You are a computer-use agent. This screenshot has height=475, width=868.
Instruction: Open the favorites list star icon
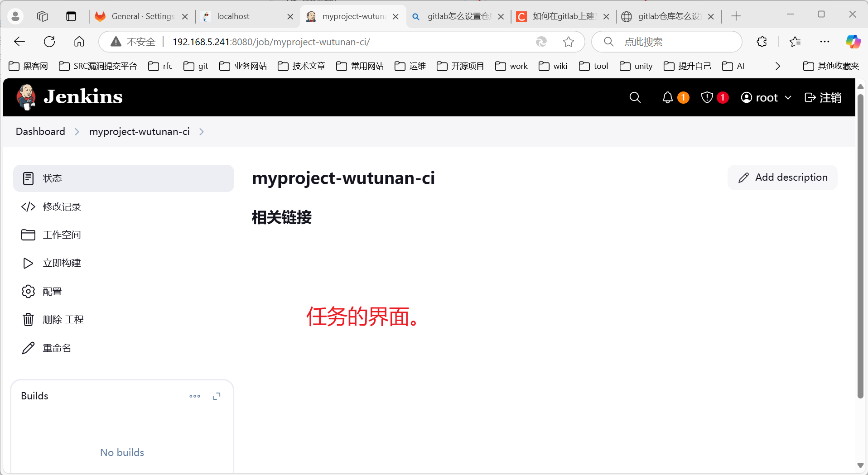pyautogui.click(x=795, y=42)
